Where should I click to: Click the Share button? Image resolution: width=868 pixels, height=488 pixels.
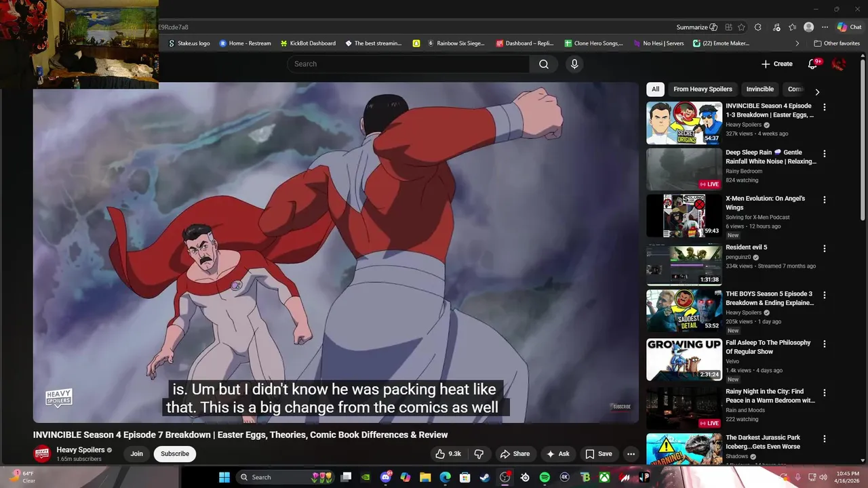point(515,454)
